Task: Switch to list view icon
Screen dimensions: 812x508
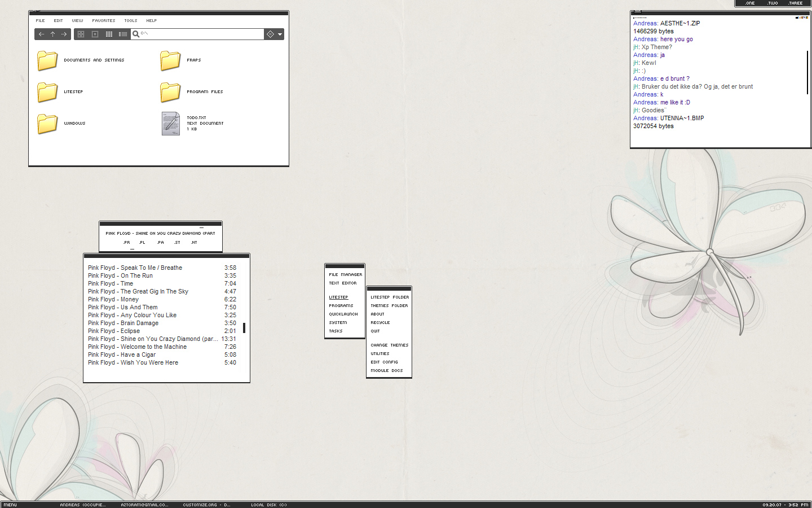Action: [109, 34]
